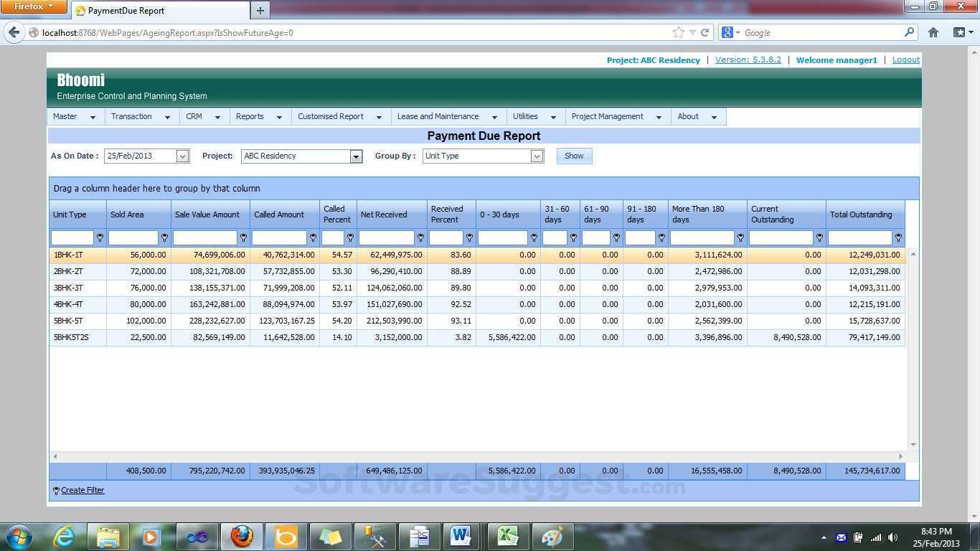Click filter icon for 31 - 60 days column
Screen dimensions: 980x551
(x=573, y=237)
